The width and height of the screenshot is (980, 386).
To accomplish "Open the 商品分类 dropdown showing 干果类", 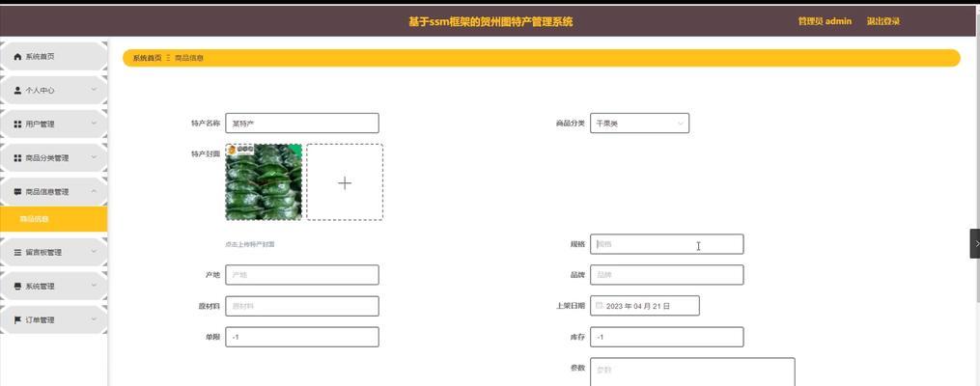I will [x=639, y=124].
